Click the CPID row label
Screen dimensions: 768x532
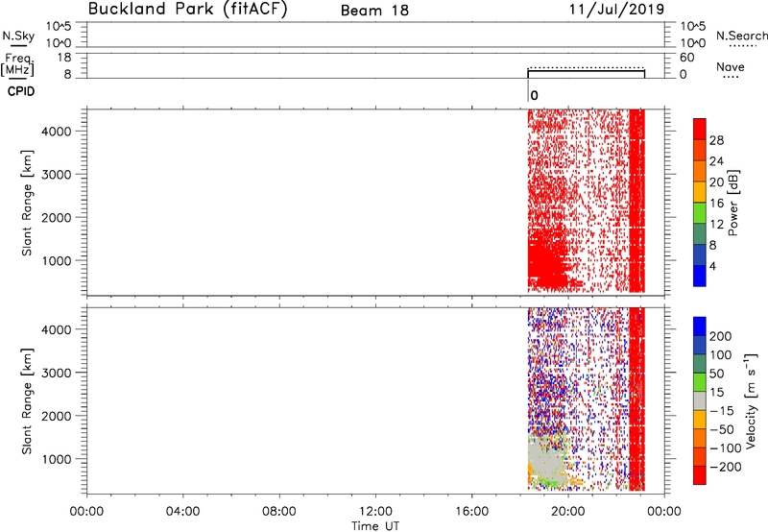21,91
